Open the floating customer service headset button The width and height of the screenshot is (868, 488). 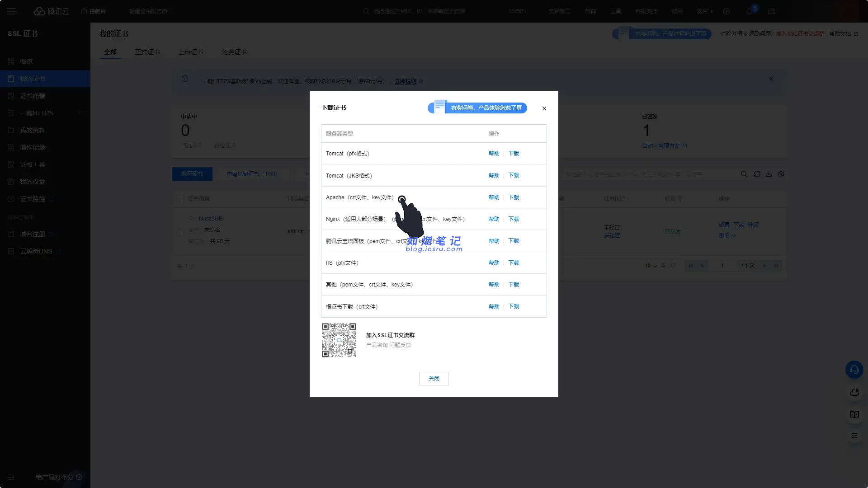854,370
